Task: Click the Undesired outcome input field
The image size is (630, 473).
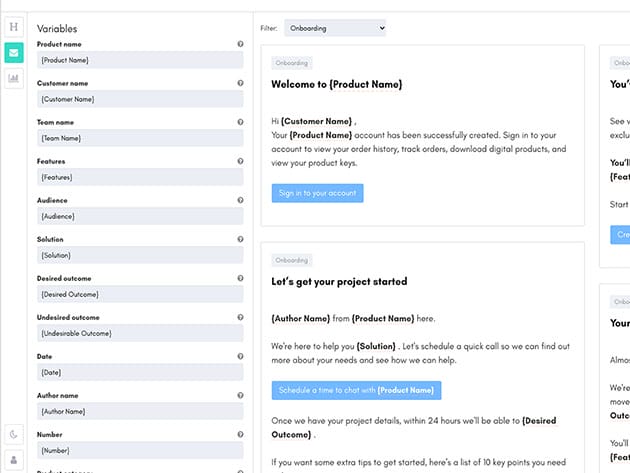Action: 140,333
